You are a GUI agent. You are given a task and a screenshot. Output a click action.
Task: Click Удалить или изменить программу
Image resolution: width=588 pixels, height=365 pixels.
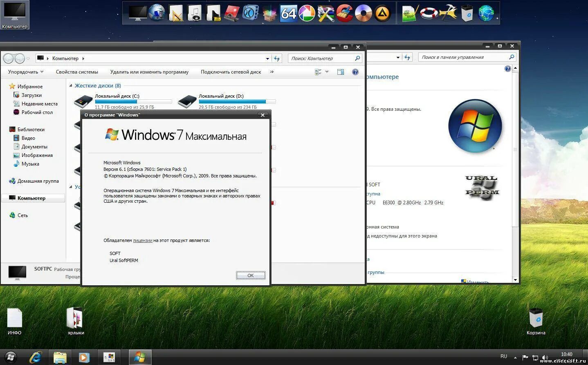(149, 72)
